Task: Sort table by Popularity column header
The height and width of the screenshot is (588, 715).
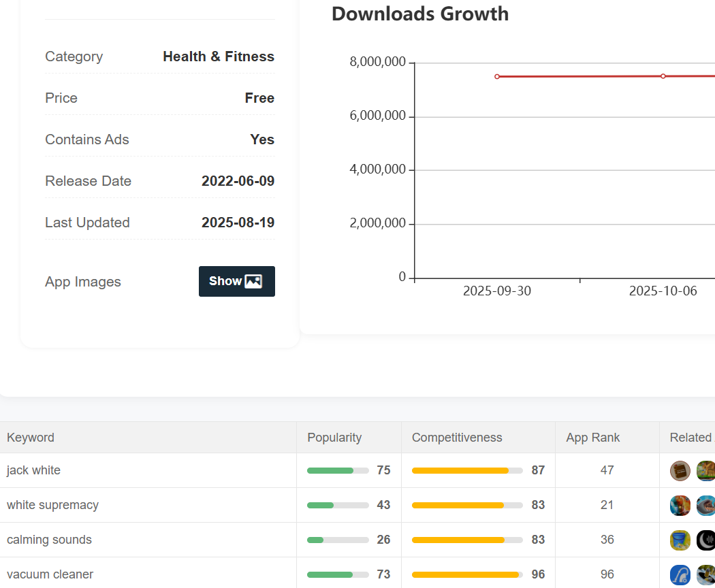Action: point(334,438)
